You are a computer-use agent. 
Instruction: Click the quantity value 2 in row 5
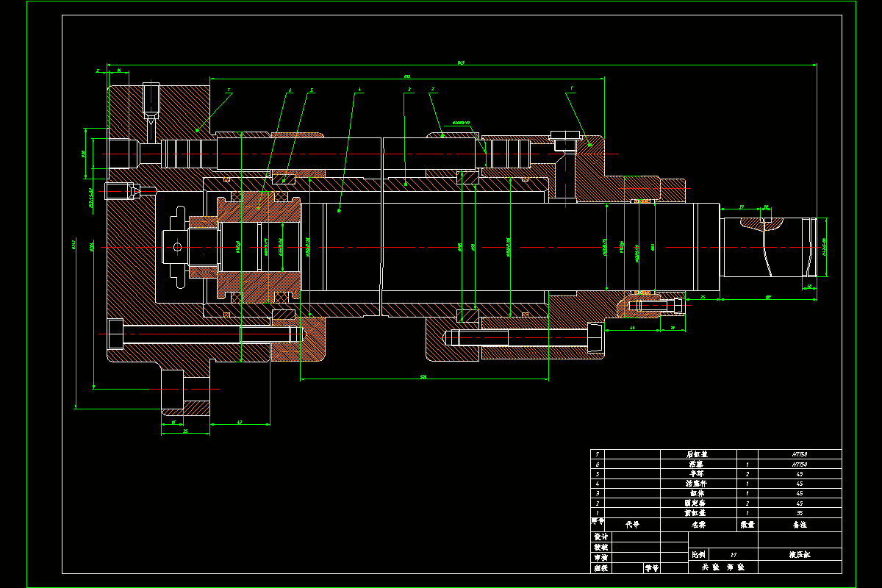[x=747, y=474]
